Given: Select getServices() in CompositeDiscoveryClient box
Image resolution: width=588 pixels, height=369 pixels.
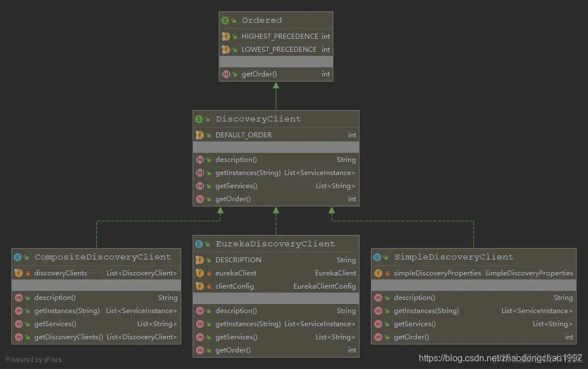Looking at the screenshot, I should click(55, 324).
